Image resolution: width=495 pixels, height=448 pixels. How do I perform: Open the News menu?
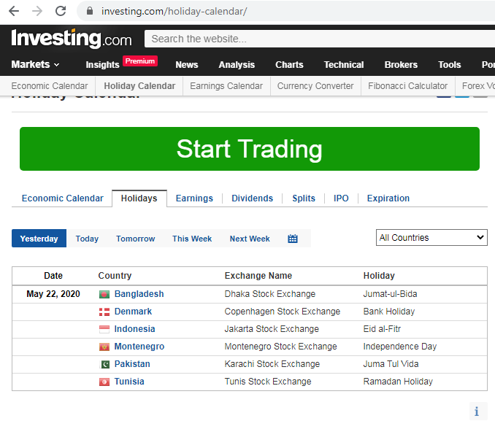tap(187, 65)
